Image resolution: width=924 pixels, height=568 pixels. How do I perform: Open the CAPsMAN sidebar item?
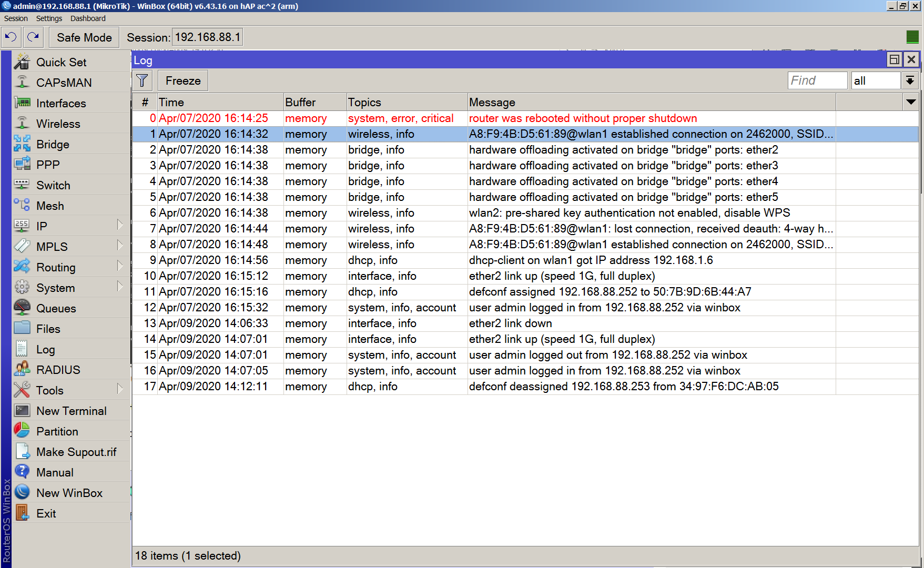click(x=64, y=83)
